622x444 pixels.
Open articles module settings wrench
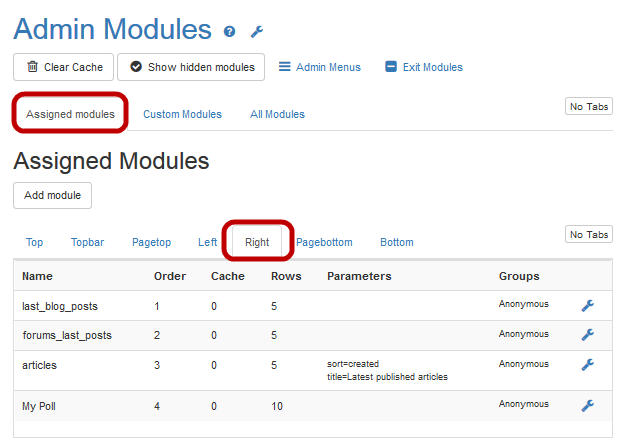(x=588, y=365)
